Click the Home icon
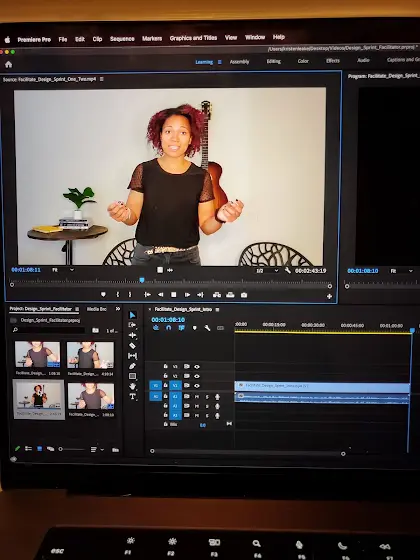Screen dimensions: 420x560 [9, 64]
